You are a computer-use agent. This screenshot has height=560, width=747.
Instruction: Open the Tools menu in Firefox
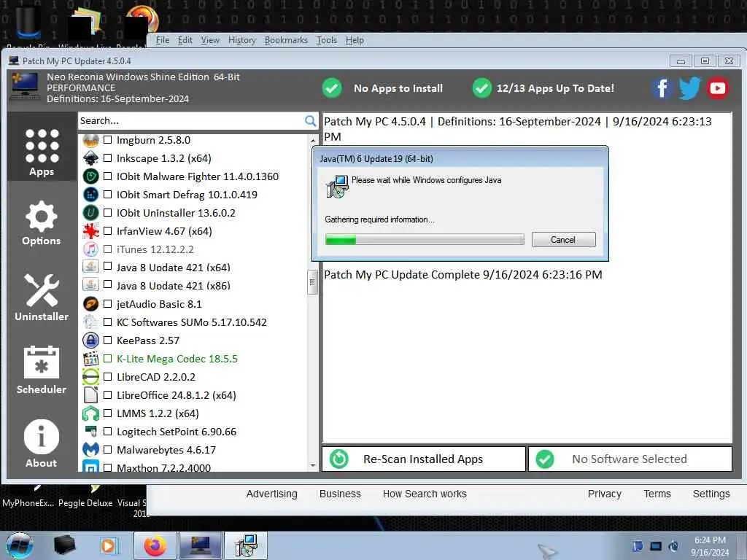(x=327, y=40)
